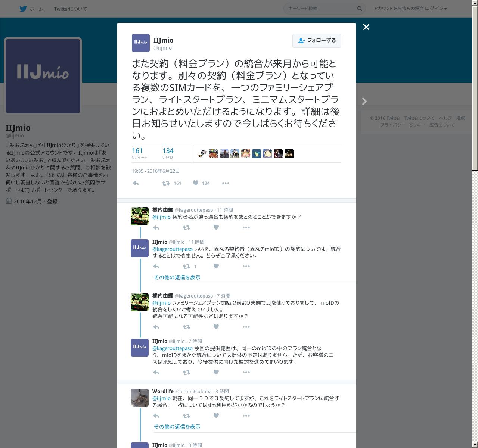478x448 pixels.
Task: Like the ファミリーシェアプラン開始以前 tweet
Action: [x=216, y=327]
